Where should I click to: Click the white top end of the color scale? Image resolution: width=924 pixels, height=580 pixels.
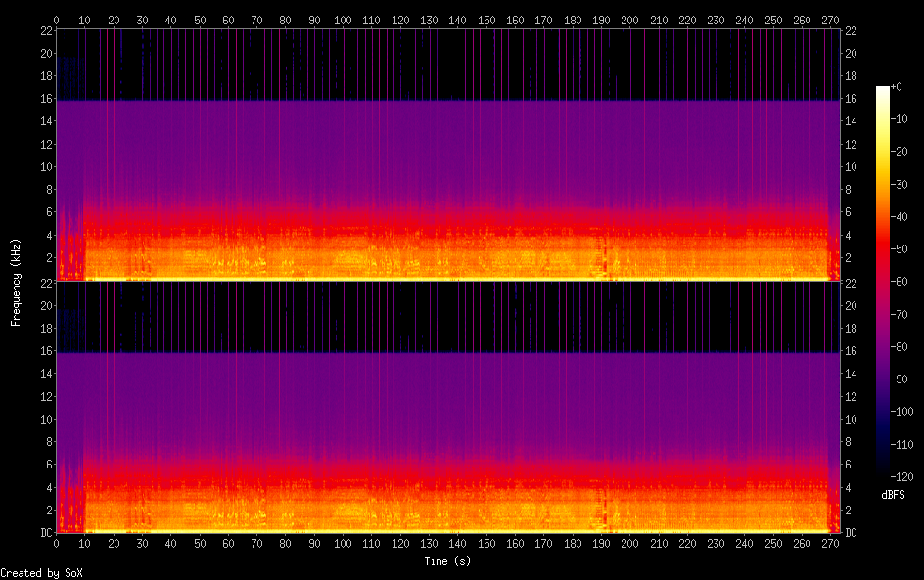883,90
